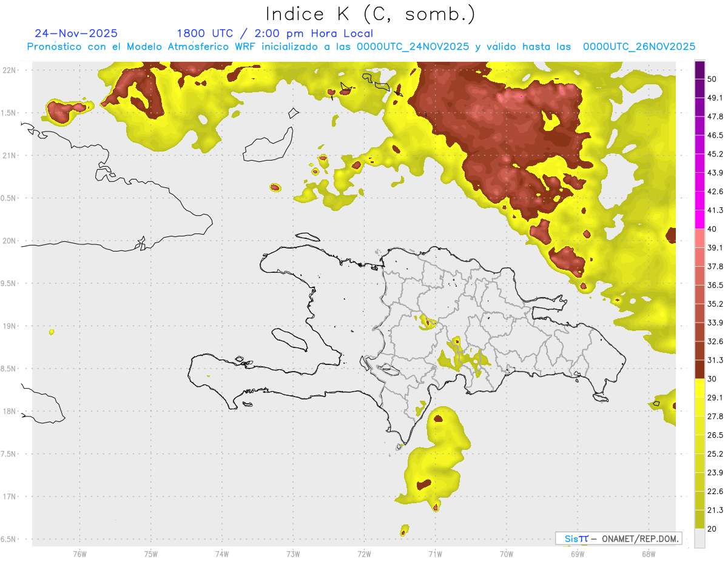
Task: Pick the dark purple swatch above 50
Action: click(699, 69)
